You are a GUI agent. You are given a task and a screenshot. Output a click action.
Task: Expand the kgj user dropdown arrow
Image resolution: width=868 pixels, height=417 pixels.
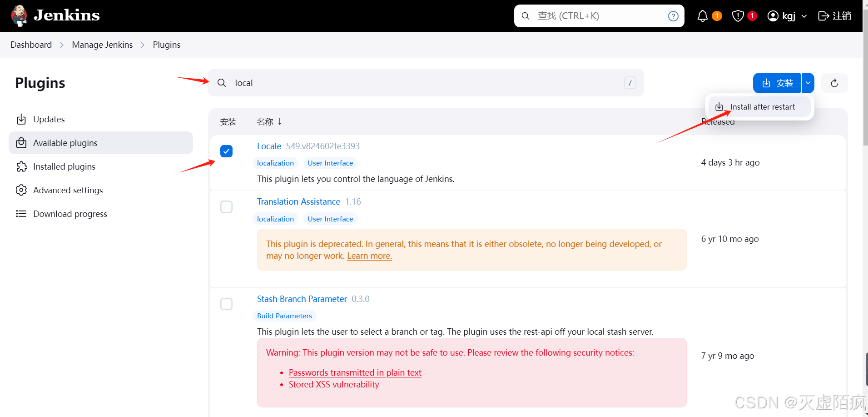click(804, 16)
